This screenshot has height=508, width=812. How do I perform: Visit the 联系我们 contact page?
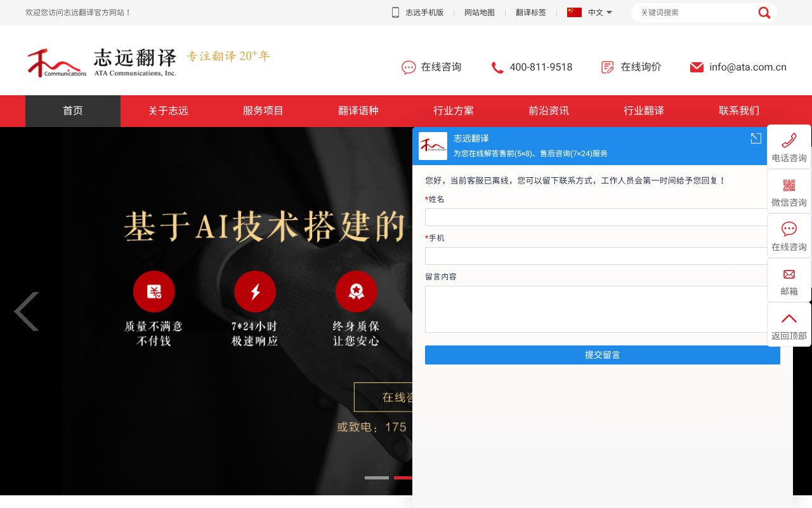pyautogui.click(x=738, y=110)
